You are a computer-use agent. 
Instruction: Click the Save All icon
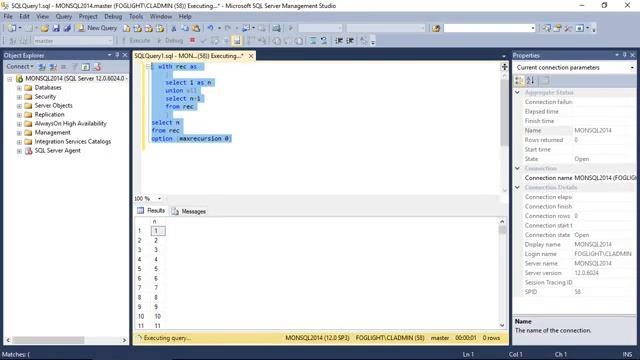coord(67,28)
